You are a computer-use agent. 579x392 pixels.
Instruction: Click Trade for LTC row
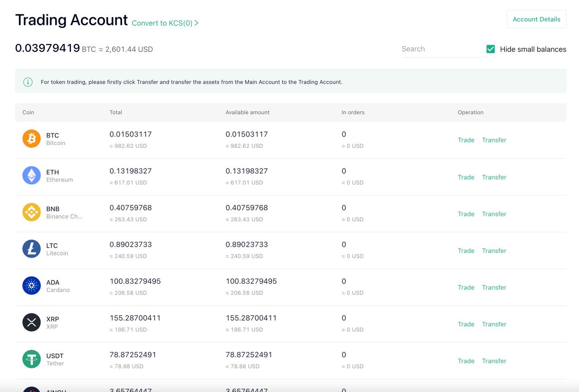(x=466, y=250)
